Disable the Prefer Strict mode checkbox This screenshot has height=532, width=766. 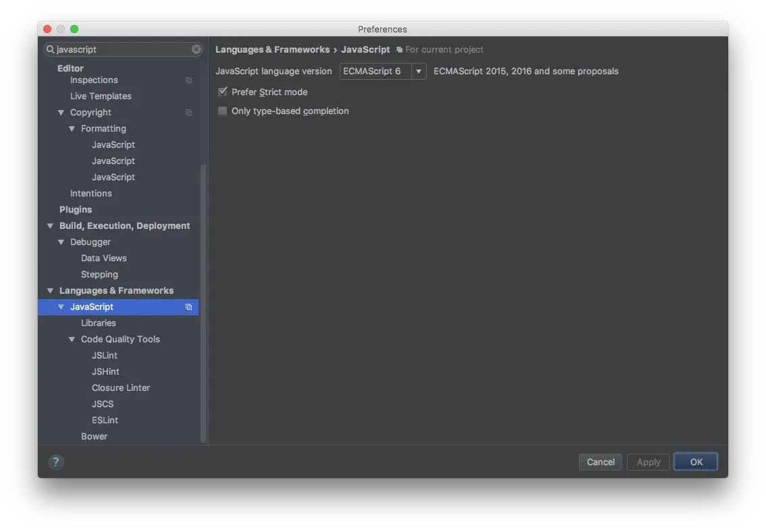(222, 92)
